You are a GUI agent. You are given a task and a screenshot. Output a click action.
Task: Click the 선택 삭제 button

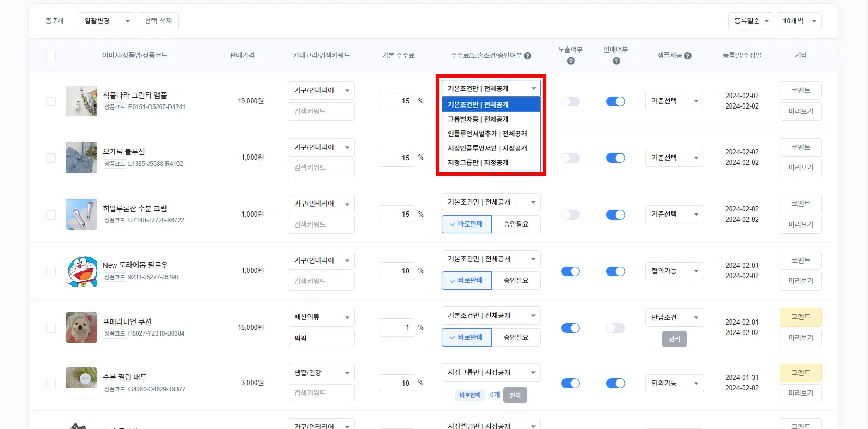click(x=158, y=21)
